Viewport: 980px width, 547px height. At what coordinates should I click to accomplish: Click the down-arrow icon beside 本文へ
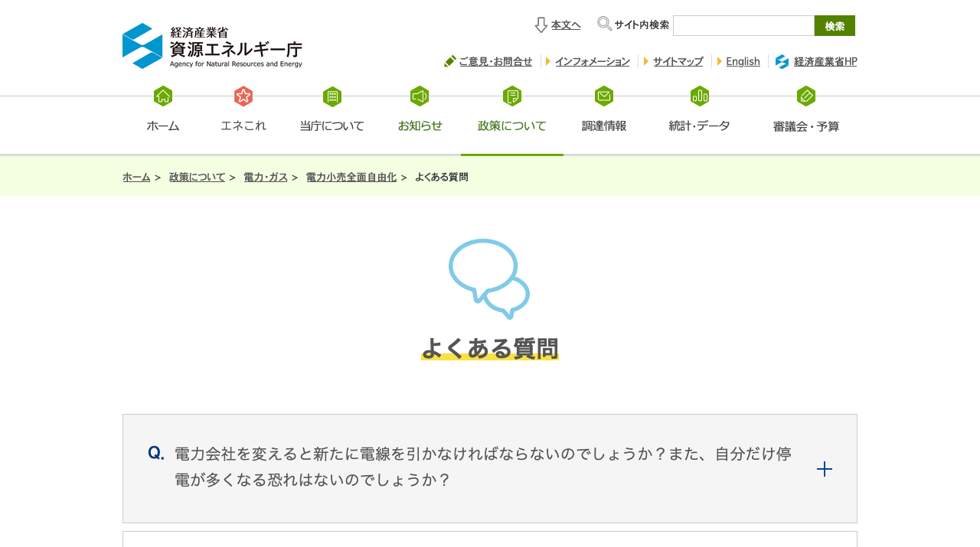pyautogui.click(x=541, y=25)
